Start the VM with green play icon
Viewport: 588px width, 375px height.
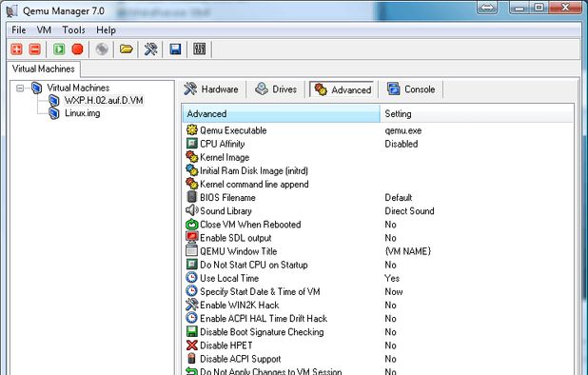tap(59, 49)
